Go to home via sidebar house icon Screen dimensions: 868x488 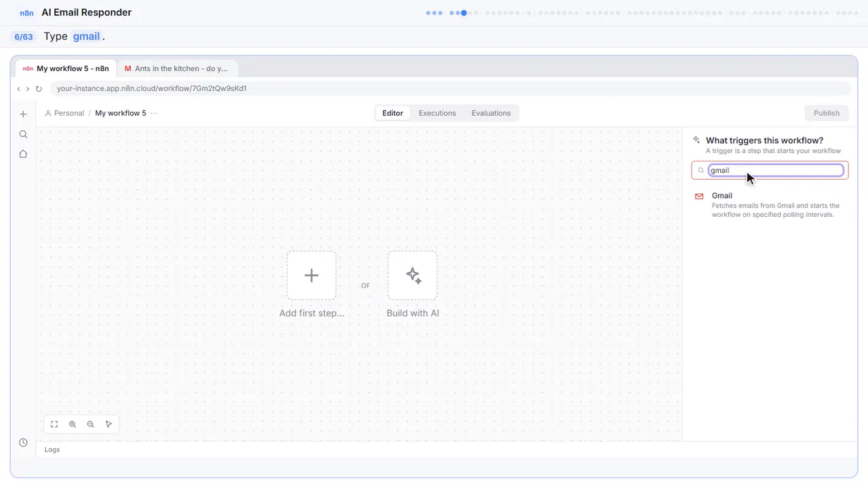(23, 154)
